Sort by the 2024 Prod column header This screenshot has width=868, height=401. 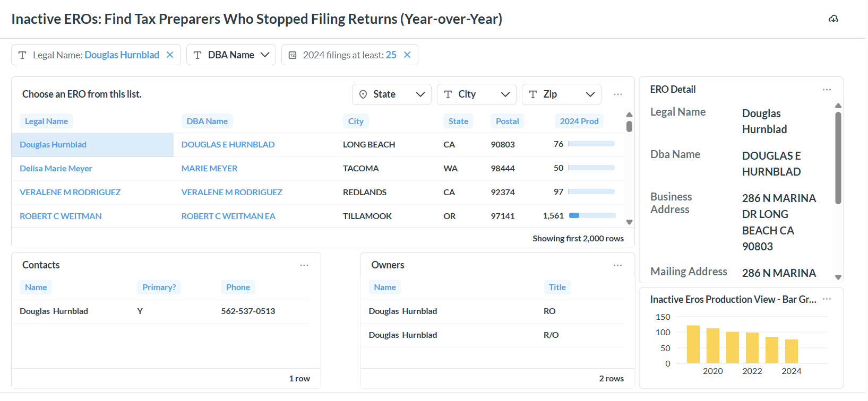(x=579, y=121)
